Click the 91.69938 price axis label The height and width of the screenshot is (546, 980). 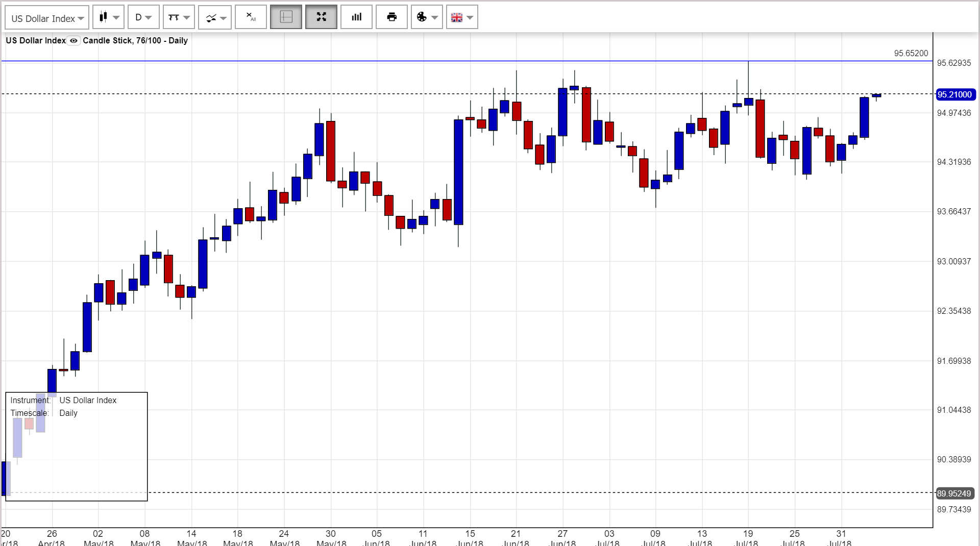click(x=954, y=361)
